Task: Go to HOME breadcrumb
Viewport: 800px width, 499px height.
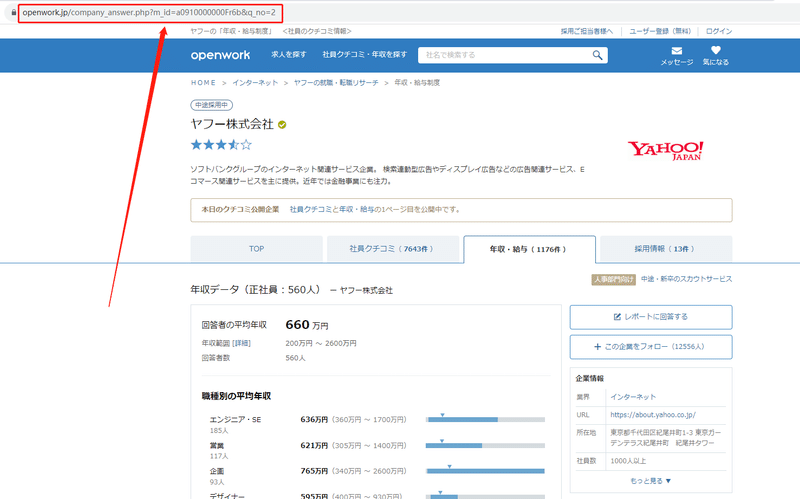Action: pos(204,83)
